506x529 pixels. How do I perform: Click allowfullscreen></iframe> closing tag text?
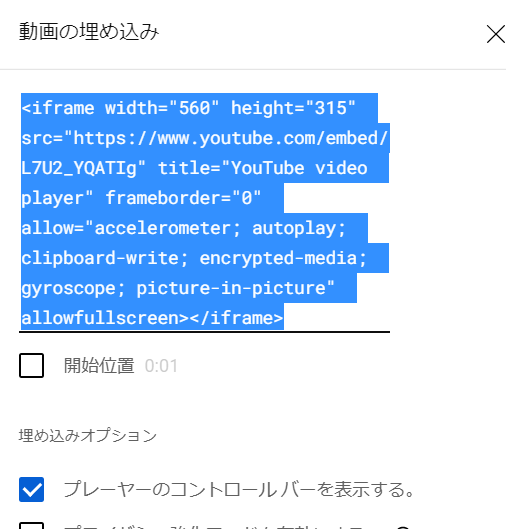click(152, 318)
